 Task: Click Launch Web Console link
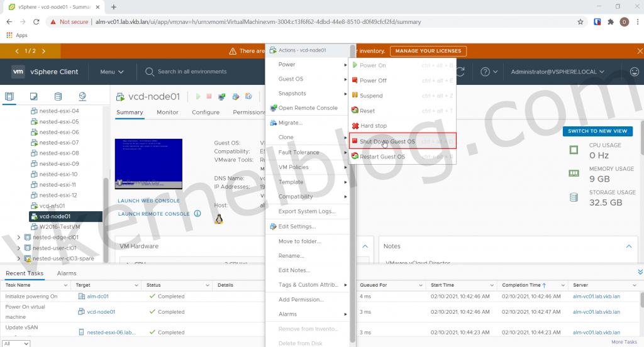click(148, 201)
